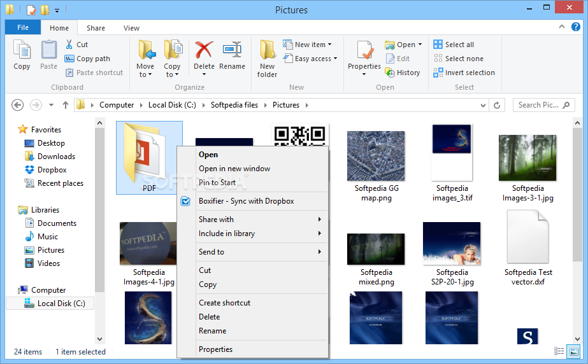The height and width of the screenshot is (364, 588).
Task: Click the red Delete X icon
Action: (204, 50)
